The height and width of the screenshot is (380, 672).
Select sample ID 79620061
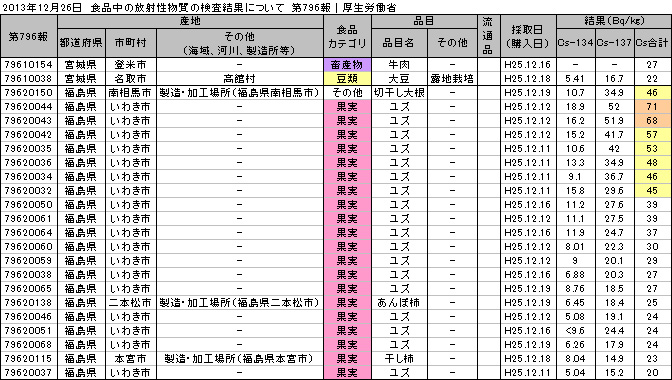point(28,218)
